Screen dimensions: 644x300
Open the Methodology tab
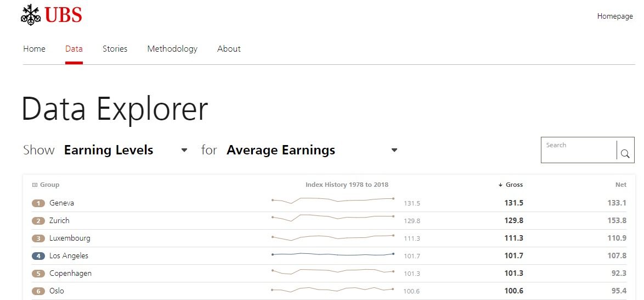(172, 49)
